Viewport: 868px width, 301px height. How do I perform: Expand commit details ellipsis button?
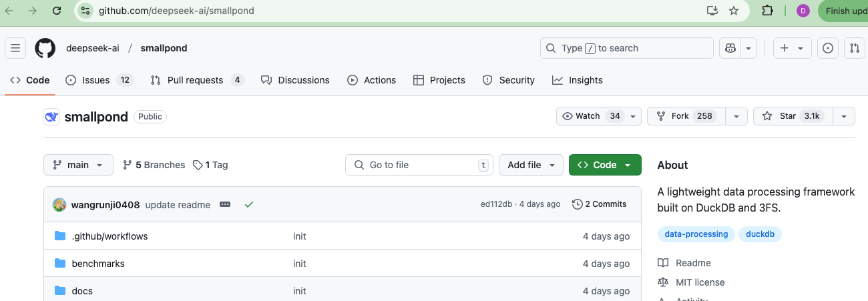[x=225, y=205]
